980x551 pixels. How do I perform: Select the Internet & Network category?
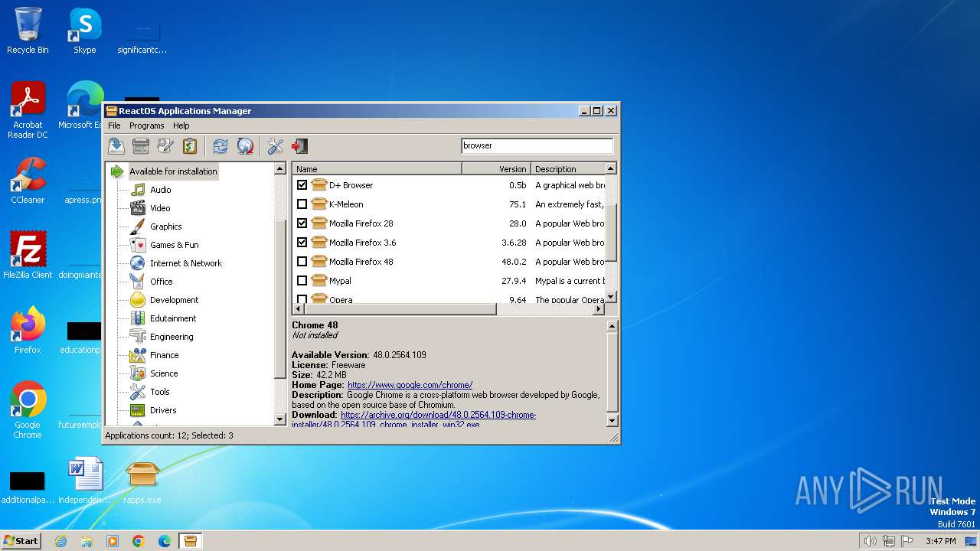[x=185, y=263]
